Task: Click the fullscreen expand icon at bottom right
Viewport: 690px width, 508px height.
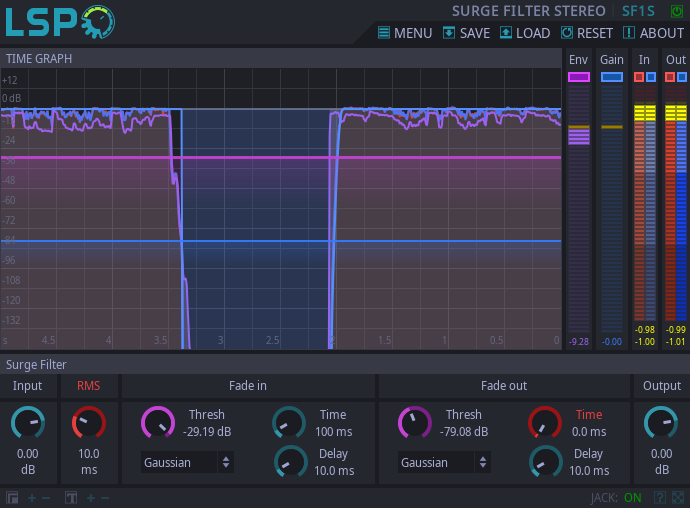Action: [x=678, y=498]
